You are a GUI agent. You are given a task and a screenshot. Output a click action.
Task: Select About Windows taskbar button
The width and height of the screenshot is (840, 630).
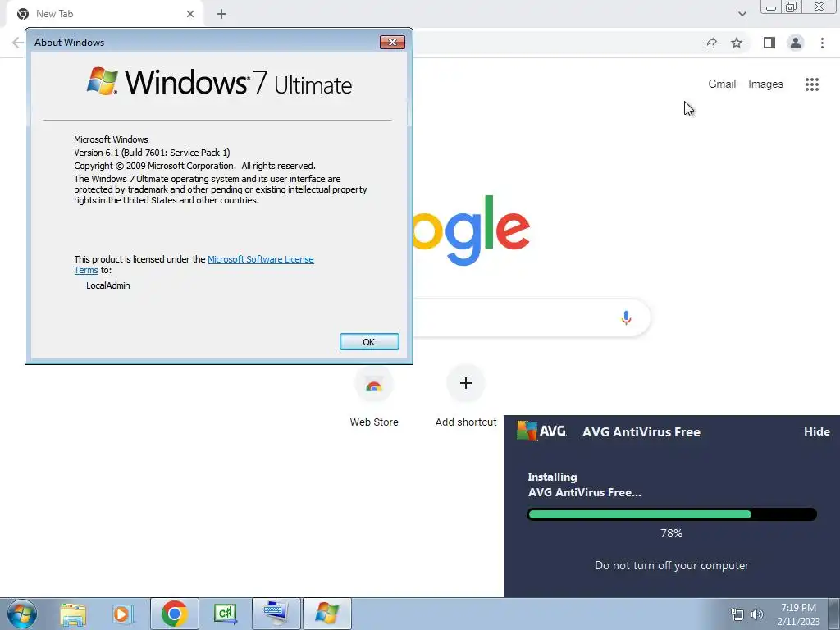326,614
